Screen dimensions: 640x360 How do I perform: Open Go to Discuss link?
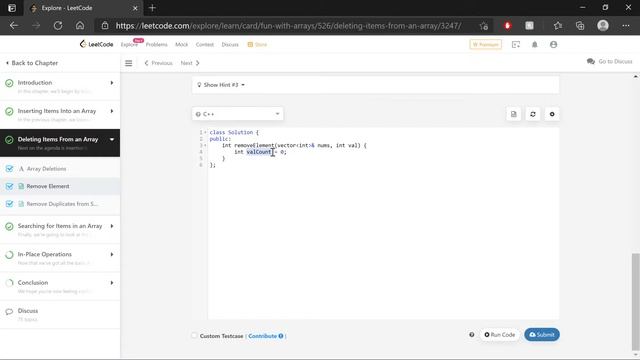pyautogui.click(x=609, y=61)
